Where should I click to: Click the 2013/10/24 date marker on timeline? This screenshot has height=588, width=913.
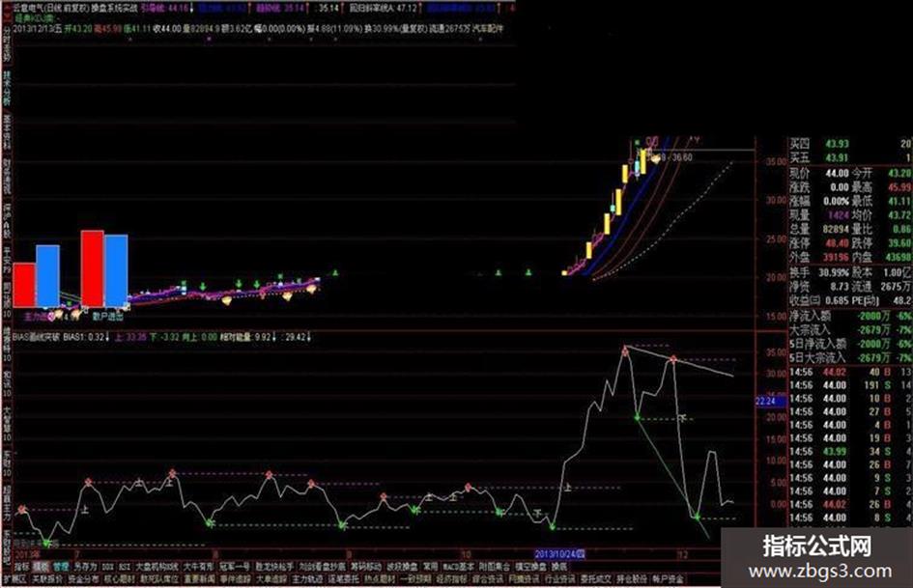pos(559,553)
